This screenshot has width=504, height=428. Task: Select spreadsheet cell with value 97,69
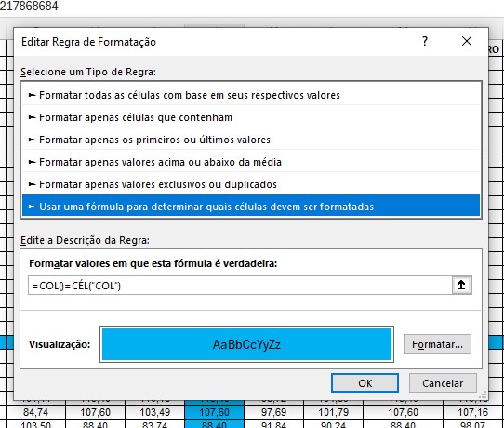[x=273, y=412]
